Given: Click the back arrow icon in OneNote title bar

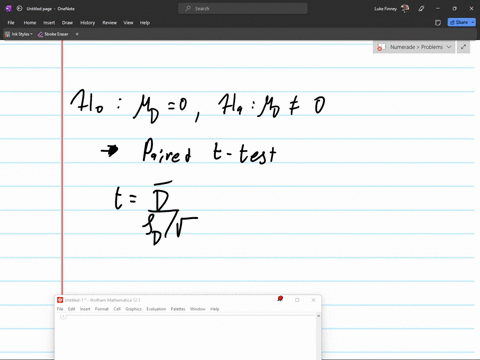Looking at the screenshot, I should (x=19, y=8).
